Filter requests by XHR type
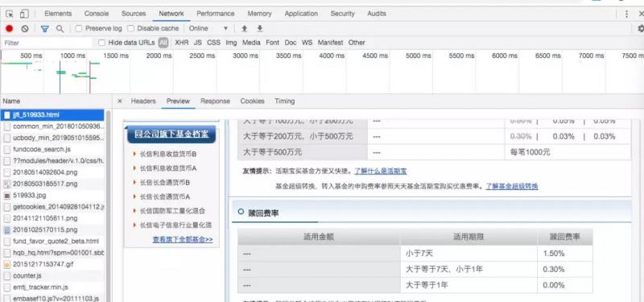This screenshot has width=644, height=302. coord(182,43)
